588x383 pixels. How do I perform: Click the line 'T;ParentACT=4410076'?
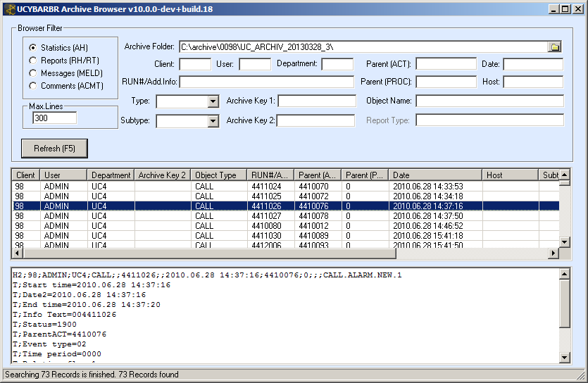60,334
